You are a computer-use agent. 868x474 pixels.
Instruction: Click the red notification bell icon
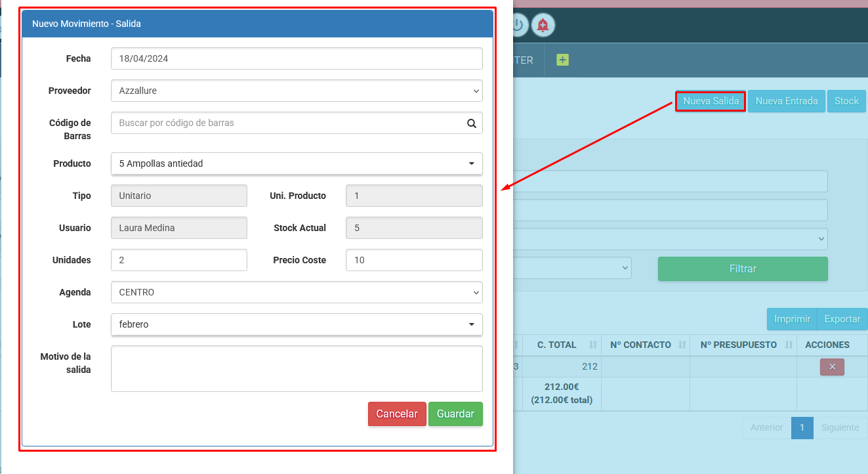pyautogui.click(x=543, y=25)
